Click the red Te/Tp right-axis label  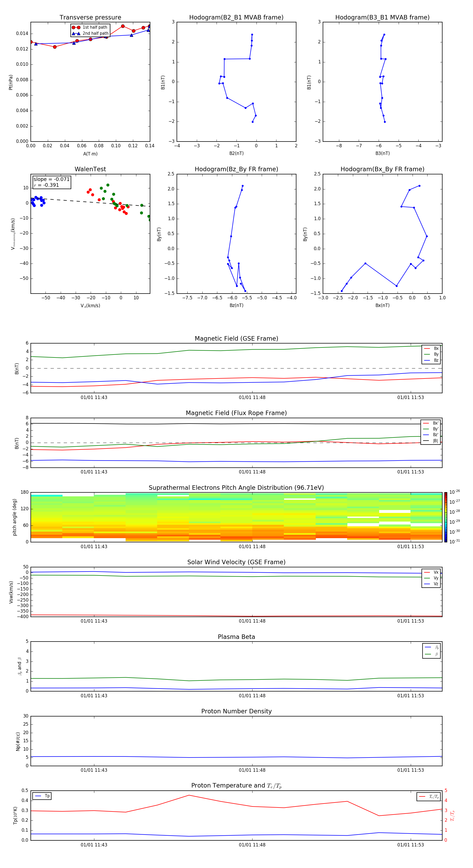453,815
